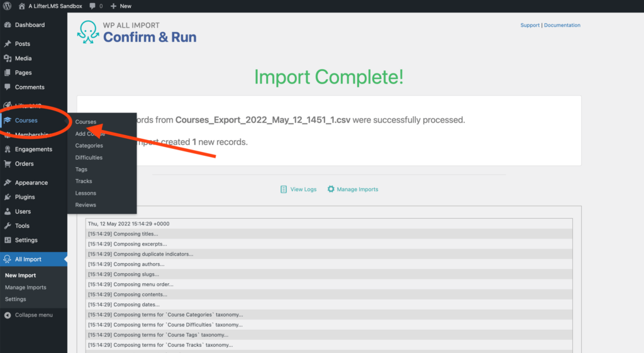Open Manage Imports under All Import sidebar
644x353 pixels.
(25, 288)
